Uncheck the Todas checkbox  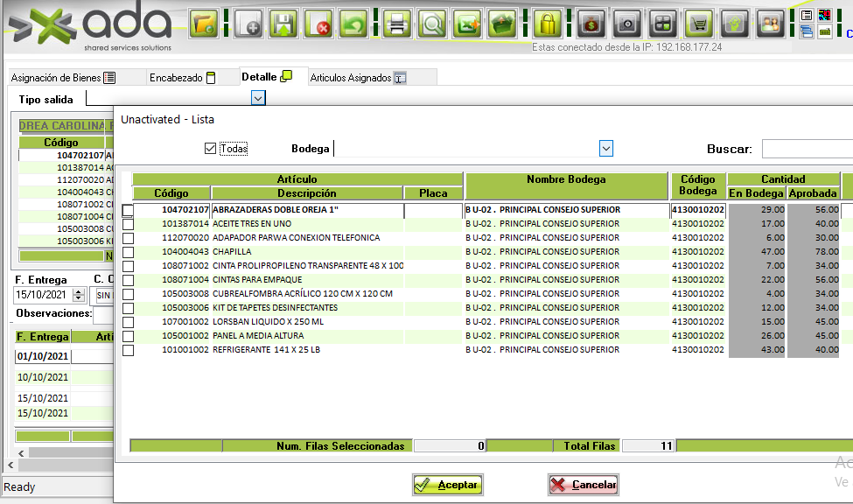click(x=210, y=149)
